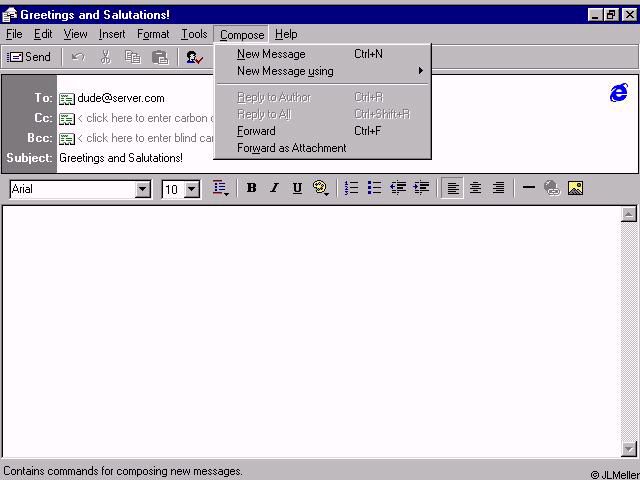The height and width of the screenshot is (480, 640).
Task: Toggle Italic formatting
Action: pos(274,188)
